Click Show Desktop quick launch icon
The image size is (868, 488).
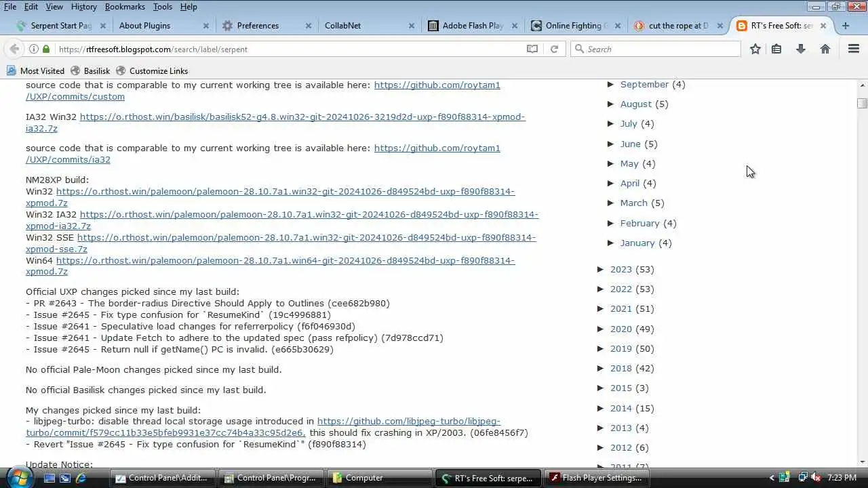click(x=50, y=478)
